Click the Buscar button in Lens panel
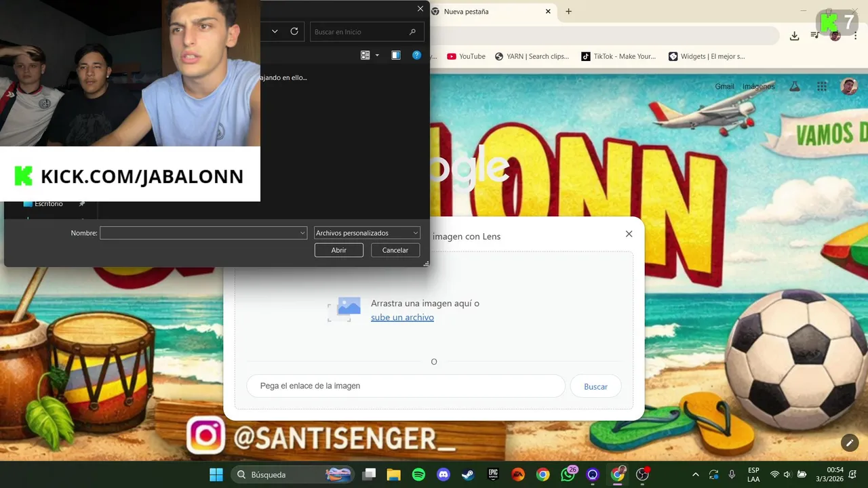Viewport: 868px width, 488px height. tap(595, 386)
